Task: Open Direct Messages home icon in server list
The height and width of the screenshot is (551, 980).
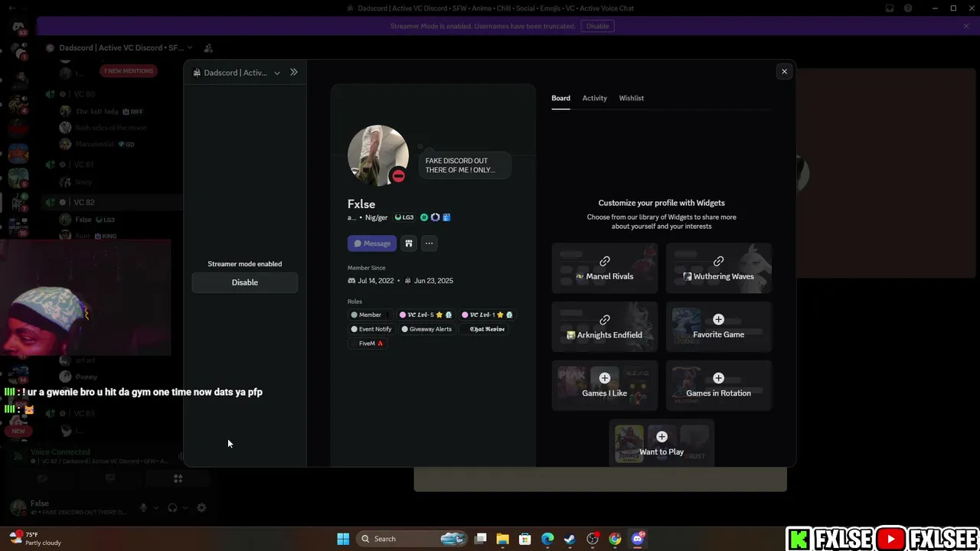Action: pyautogui.click(x=18, y=27)
